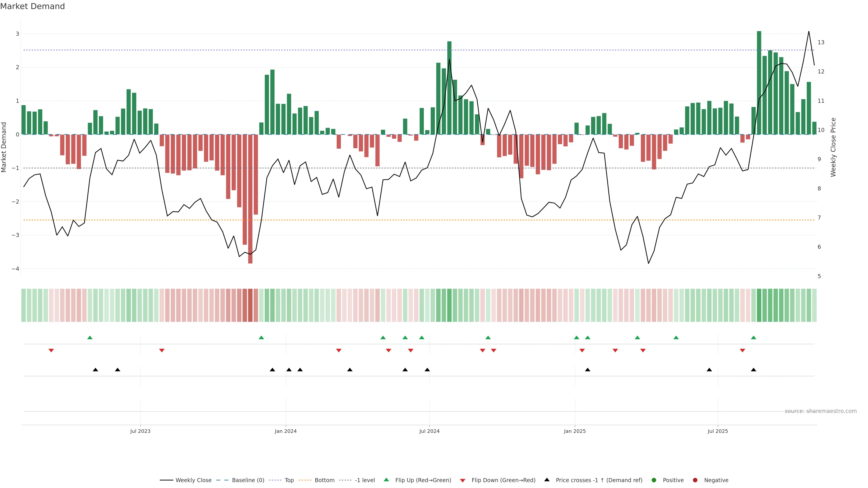Screen dimensions: 868x488
Task: Toggle the Top dotted line legend entry
Action: point(289,480)
